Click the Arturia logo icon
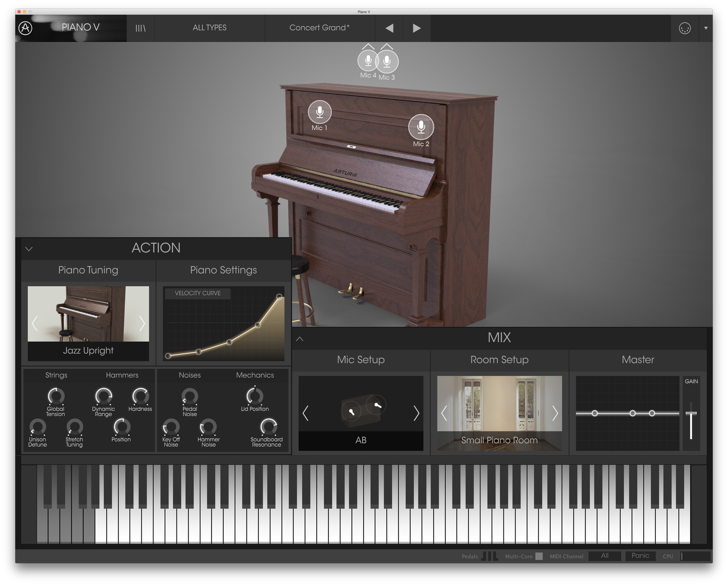 point(25,28)
